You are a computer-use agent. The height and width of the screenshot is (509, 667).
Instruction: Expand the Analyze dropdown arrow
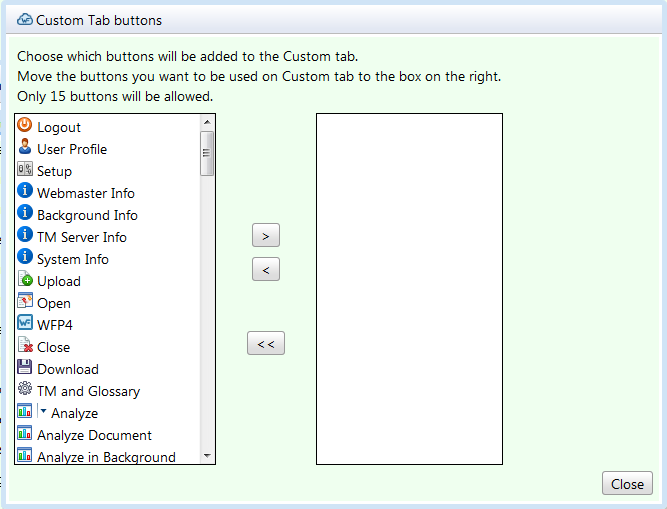pos(43,411)
